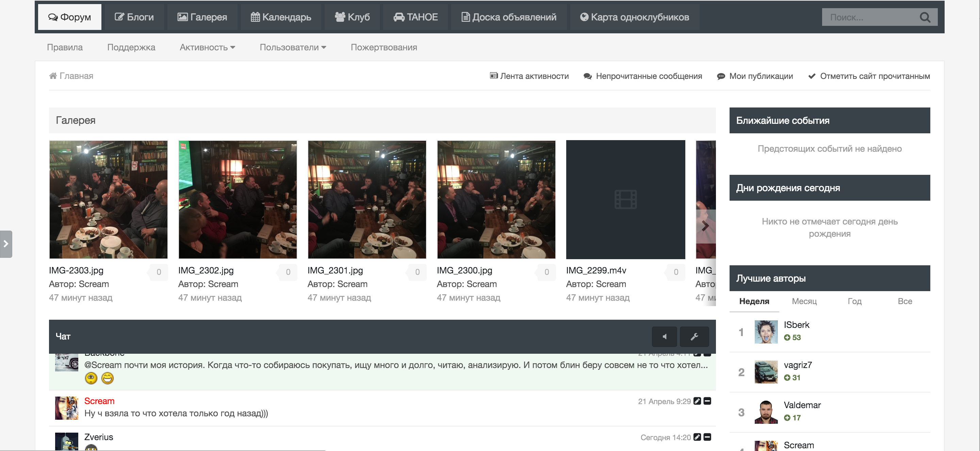Click vagriz7's avatar image

click(x=766, y=372)
